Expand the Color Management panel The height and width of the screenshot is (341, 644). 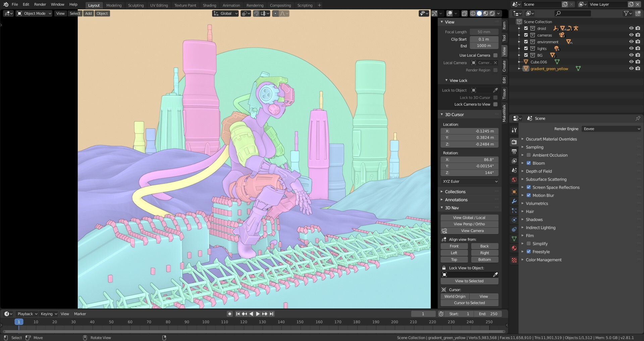coord(544,260)
